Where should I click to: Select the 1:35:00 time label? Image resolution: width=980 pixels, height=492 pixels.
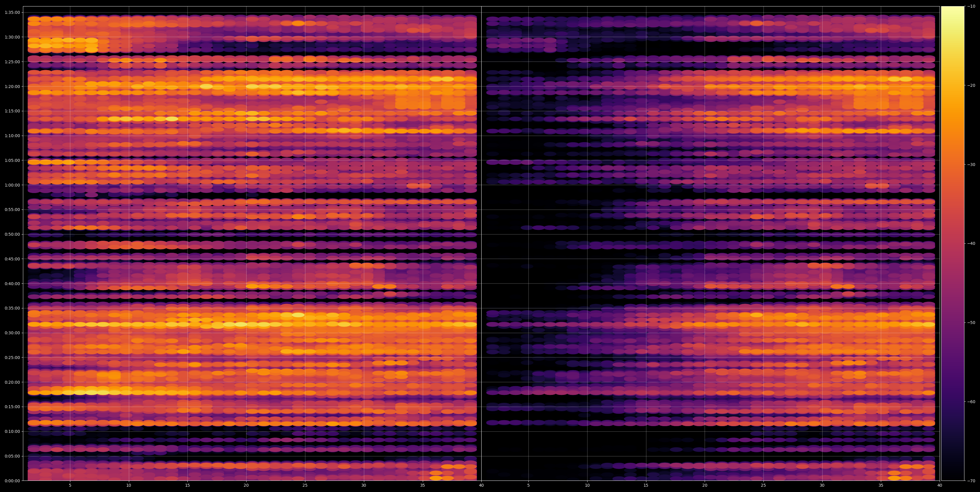pyautogui.click(x=12, y=13)
